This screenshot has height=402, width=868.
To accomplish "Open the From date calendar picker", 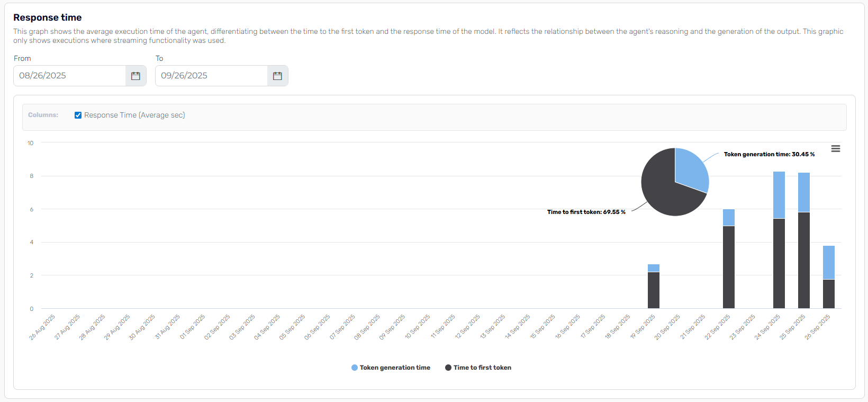I will pos(135,76).
